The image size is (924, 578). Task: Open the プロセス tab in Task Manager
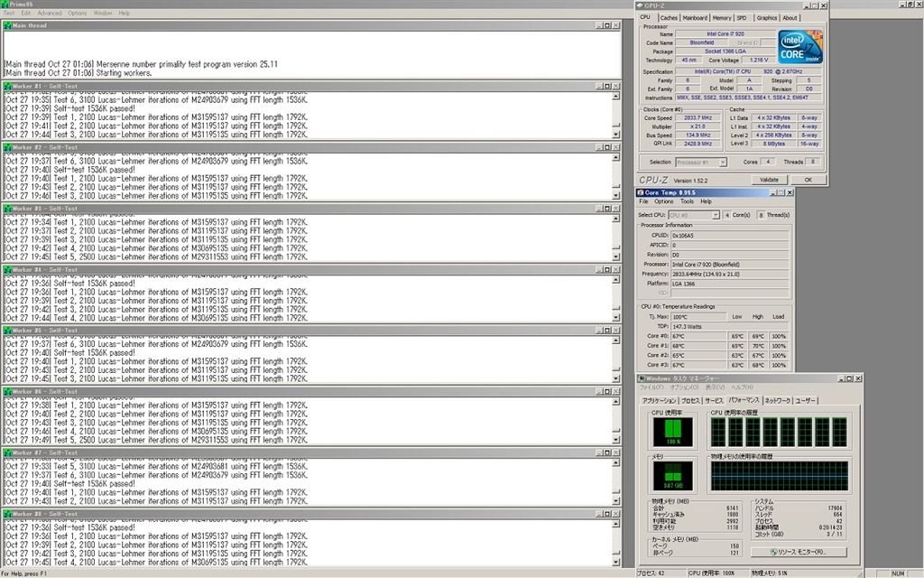coord(690,400)
